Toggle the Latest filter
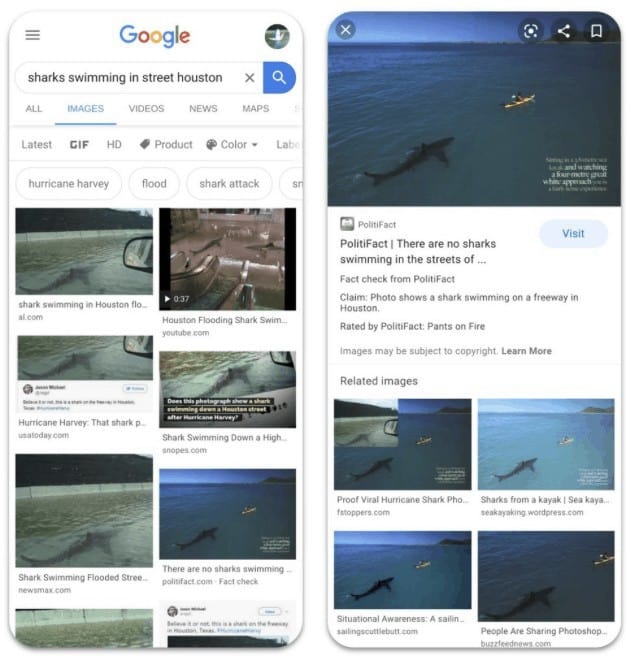 point(37,145)
